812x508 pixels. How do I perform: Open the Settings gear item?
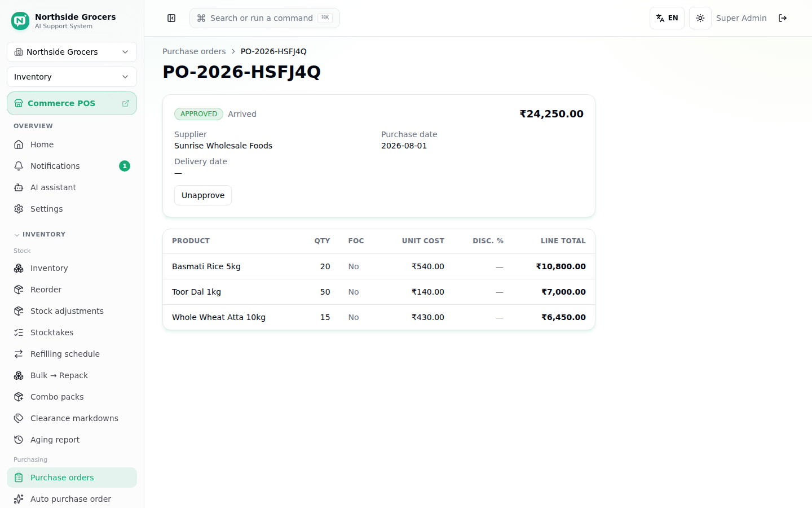[x=72, y=209]
